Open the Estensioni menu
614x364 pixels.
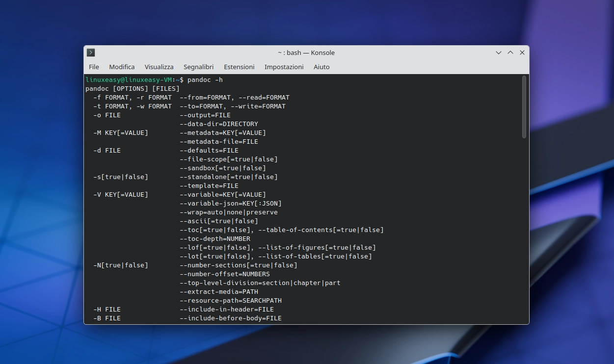pos(239,67)
